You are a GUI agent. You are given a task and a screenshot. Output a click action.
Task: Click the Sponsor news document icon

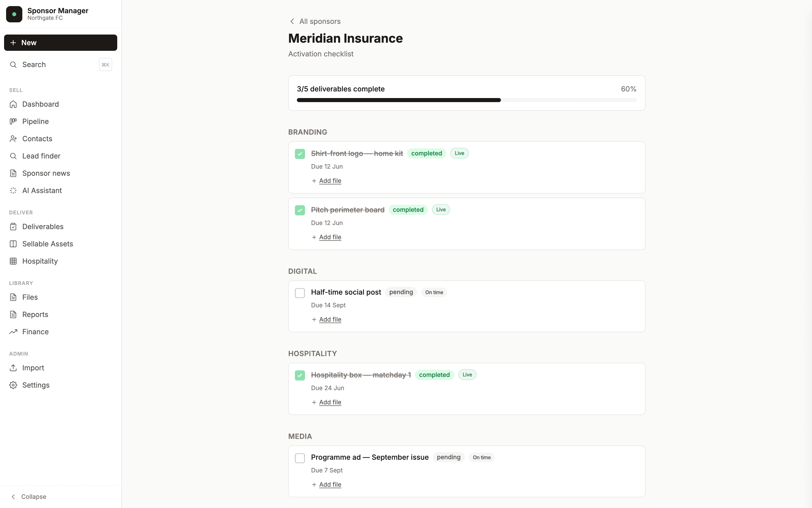13,173
